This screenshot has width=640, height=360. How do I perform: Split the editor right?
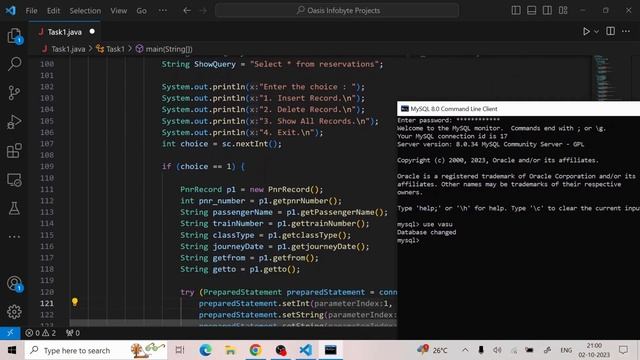click(611, 31)
